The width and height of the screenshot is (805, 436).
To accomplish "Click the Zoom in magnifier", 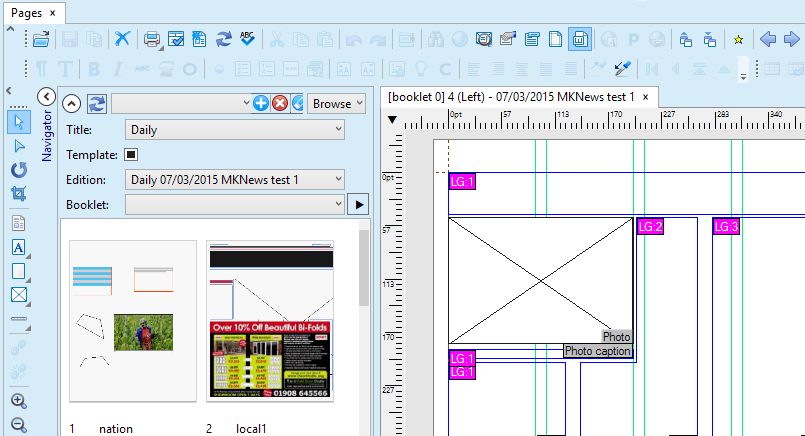I will tap(18, 401).
